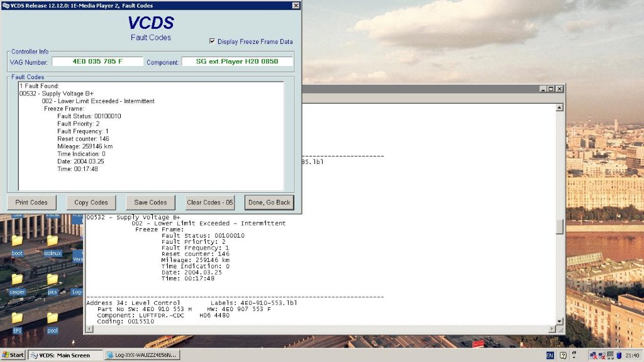Switch to Log-XYX-WAUZZZ4E56N taskbar window

tap(142, 355)
